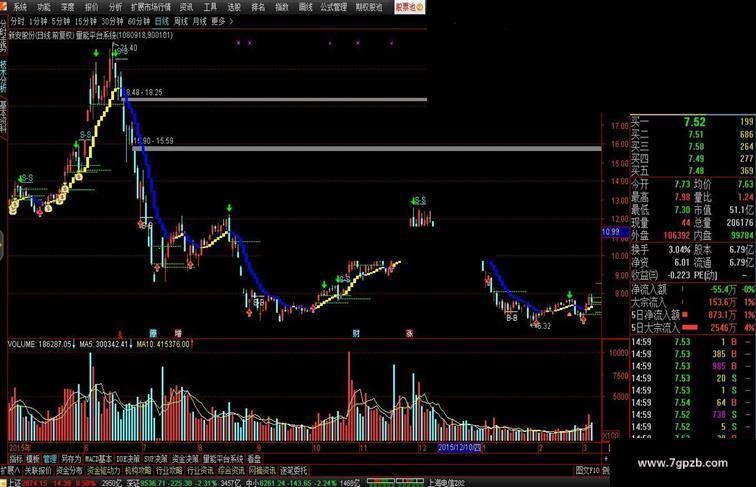The image size is (756, 487).
Task: Click the 6.32 low price marker
Action: pyautogui.click(x=541, y=326)
